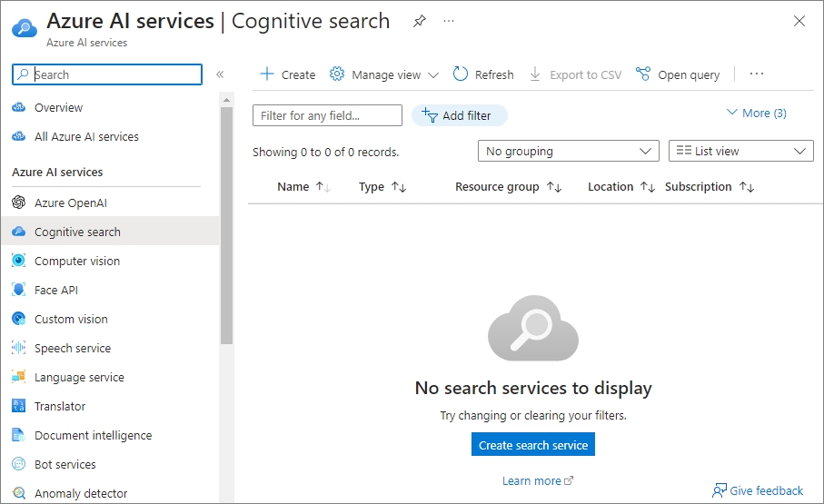Click the Export to CSV label

585,75
